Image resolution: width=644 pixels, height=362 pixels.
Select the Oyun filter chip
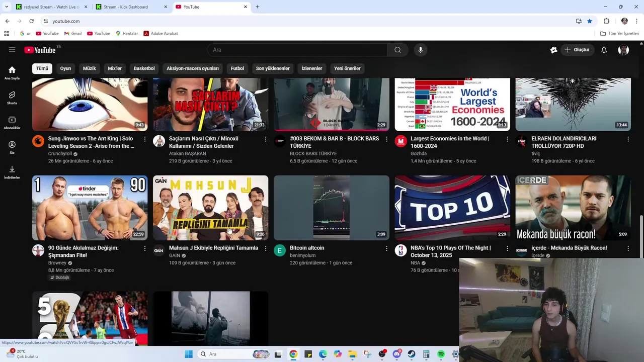[x=66, y=68]
